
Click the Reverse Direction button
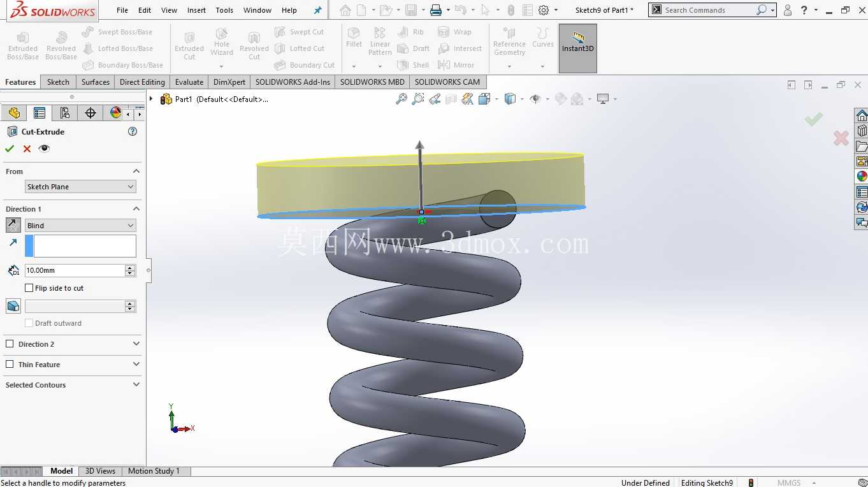13,225
